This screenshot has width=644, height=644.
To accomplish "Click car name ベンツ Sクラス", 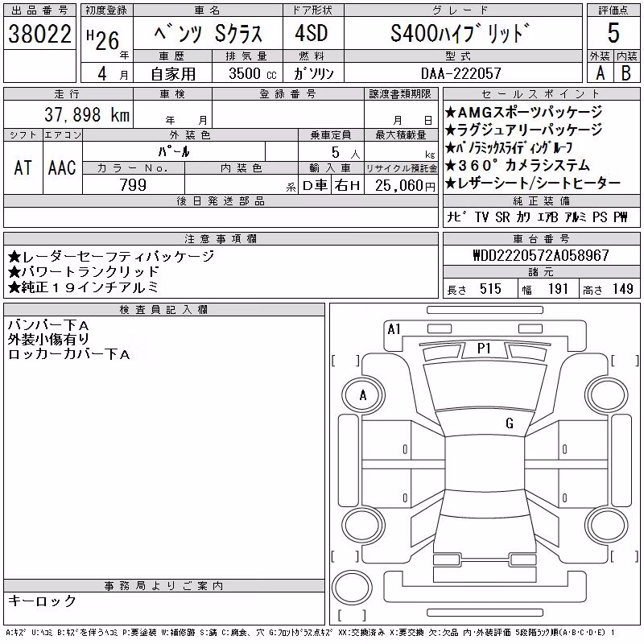I will [x=208, y=34].
